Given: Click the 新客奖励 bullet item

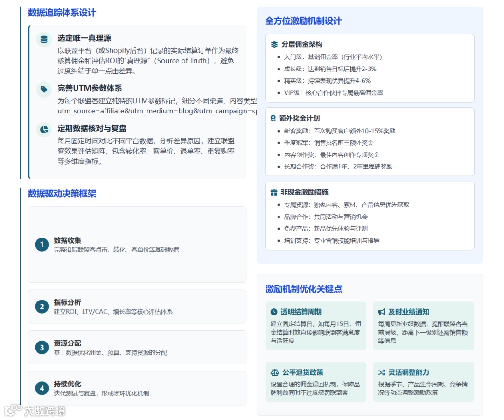Looking at the screenshot, I should coord(339,131).
